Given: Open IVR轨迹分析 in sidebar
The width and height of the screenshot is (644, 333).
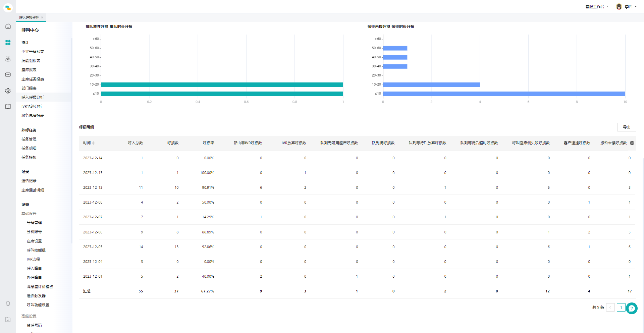Looking at the screenshot, I should [32, 106].
